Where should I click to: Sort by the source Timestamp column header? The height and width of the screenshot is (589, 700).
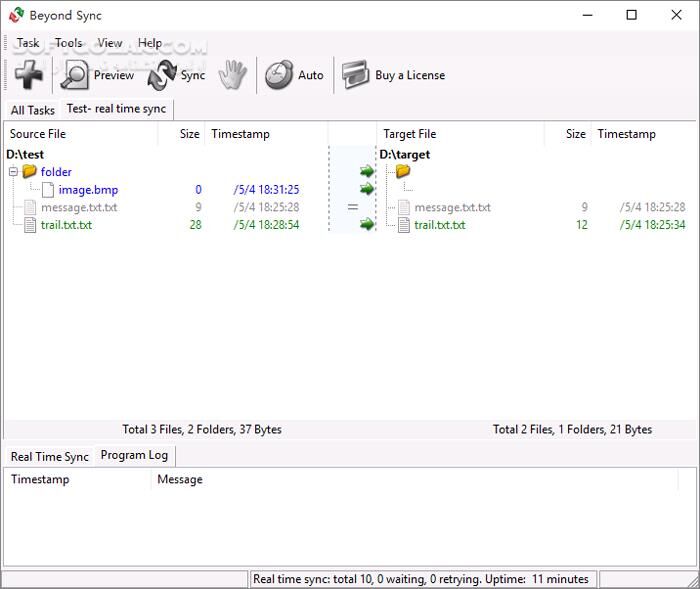pyautogui.click(x=266, y=134)
